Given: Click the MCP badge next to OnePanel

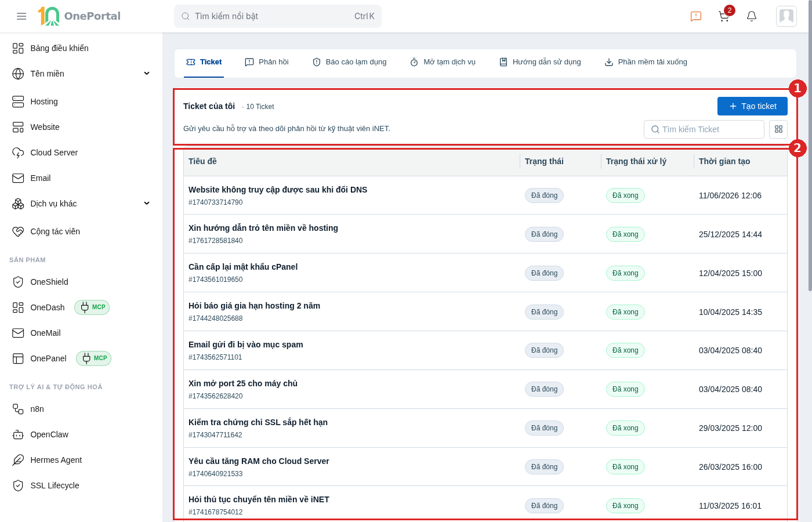Looking at the screenshot, I should pos(93,358).
